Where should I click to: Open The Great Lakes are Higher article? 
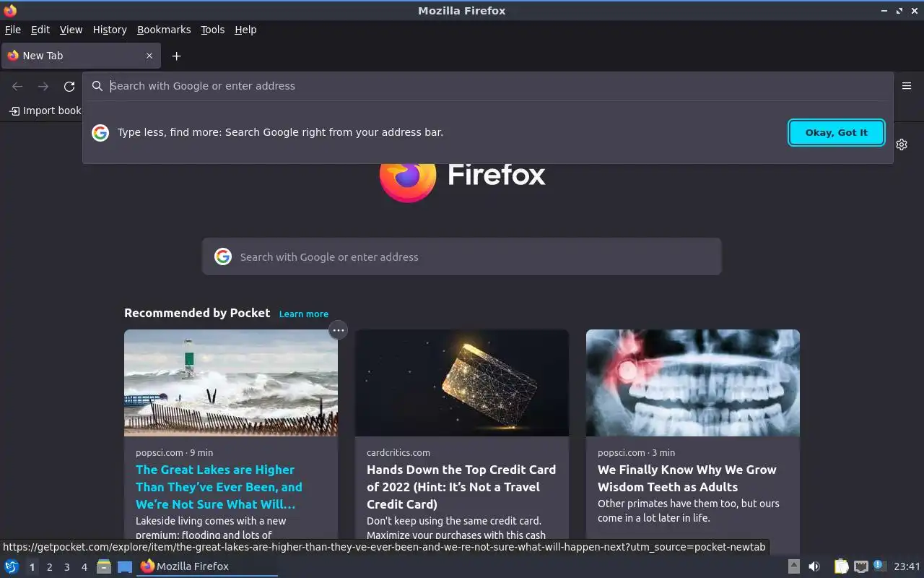click(219, 487)
